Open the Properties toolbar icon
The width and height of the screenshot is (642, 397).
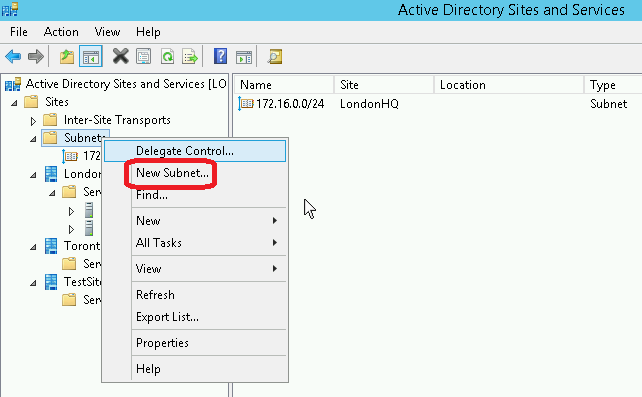(144, 56)
